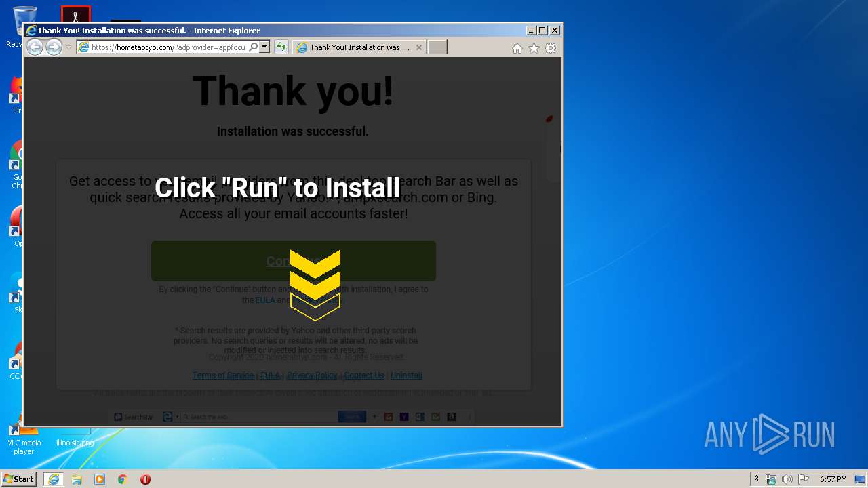
Task: Open a new blank tab
Action: point(437,47)
